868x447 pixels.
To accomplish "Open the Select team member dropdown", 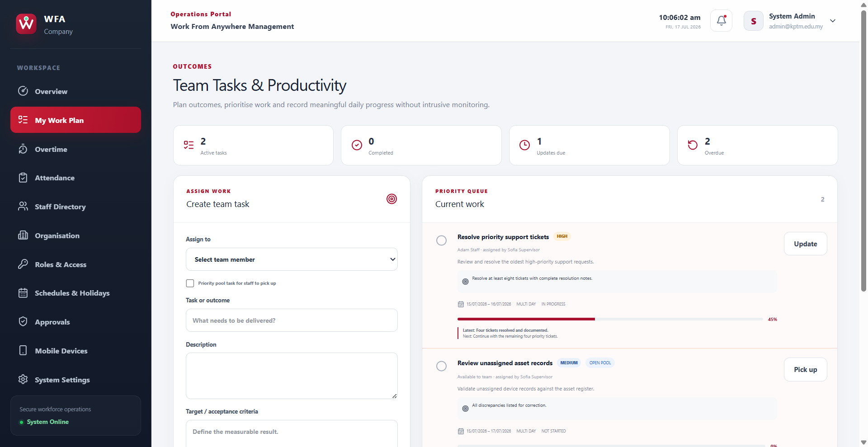I will pyautogui.click(x=292, y=259).
